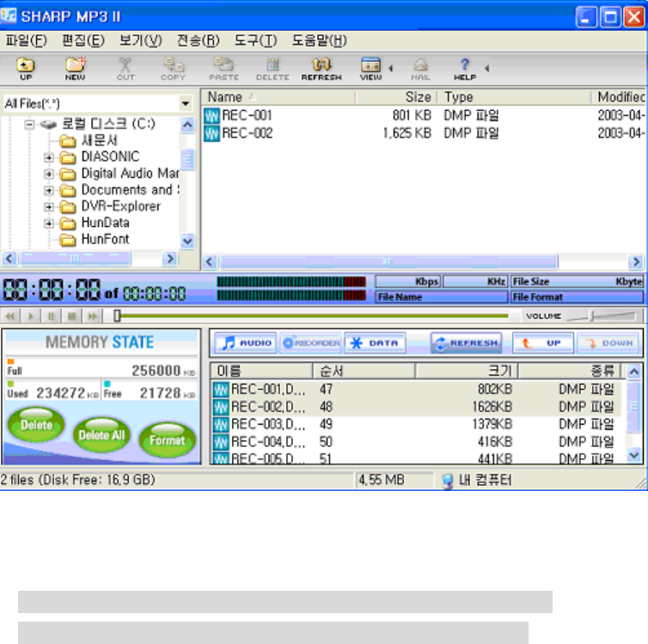Viewport: 648px width, 644px height.
Task: Click the UP folder toolbar icon
Action: tap(26, 68)
